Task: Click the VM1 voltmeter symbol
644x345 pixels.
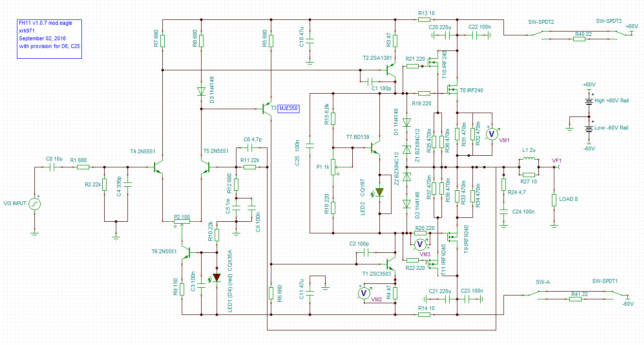Action: 491,134
